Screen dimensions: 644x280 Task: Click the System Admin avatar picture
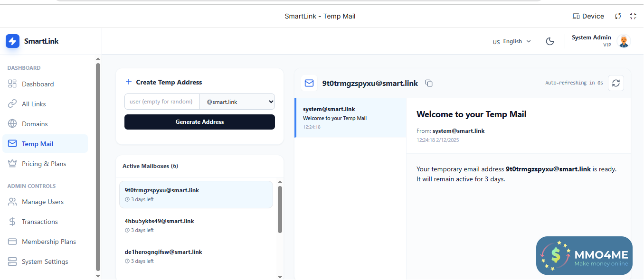pos(624,41)
